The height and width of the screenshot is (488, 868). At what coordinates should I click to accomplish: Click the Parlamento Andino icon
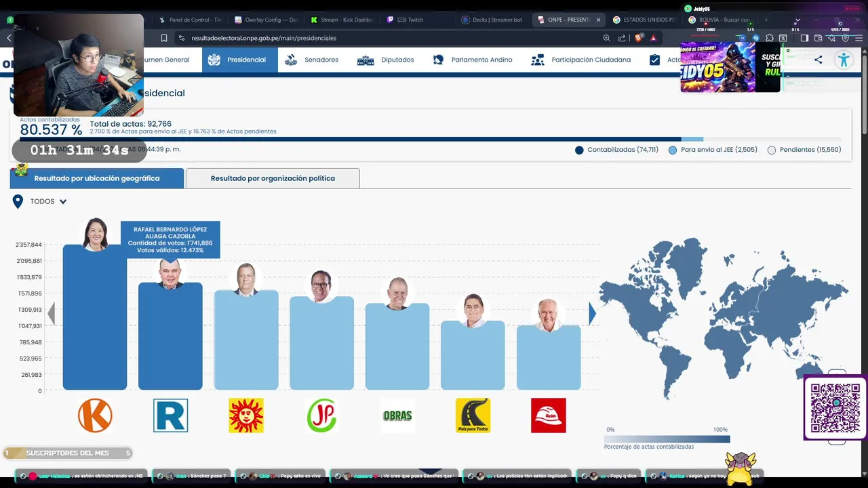[438, 60]
